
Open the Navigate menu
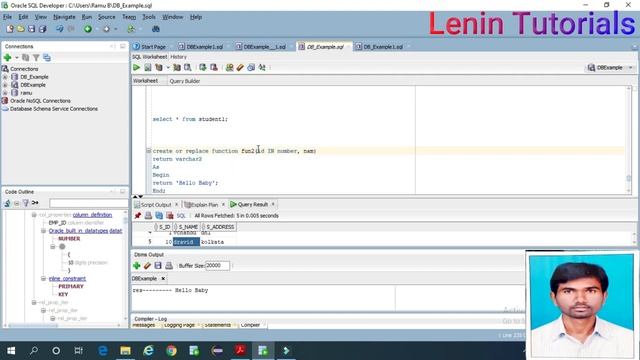(x=64, y=17)
